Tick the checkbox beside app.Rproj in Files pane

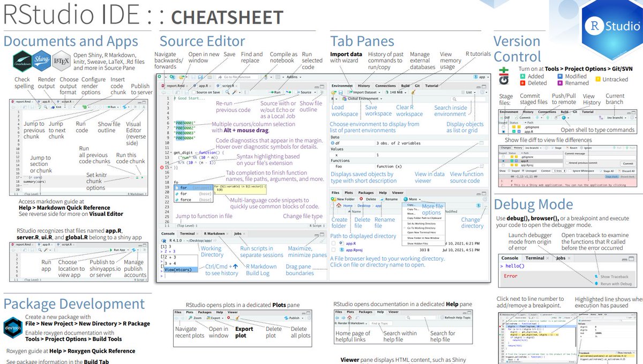tap(333, 250)
